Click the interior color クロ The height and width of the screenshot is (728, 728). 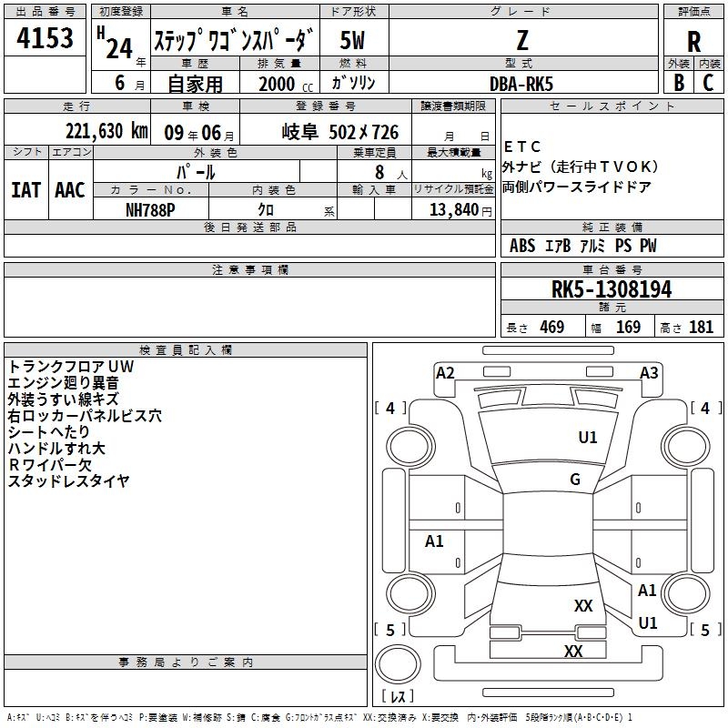tap(266, 210)
